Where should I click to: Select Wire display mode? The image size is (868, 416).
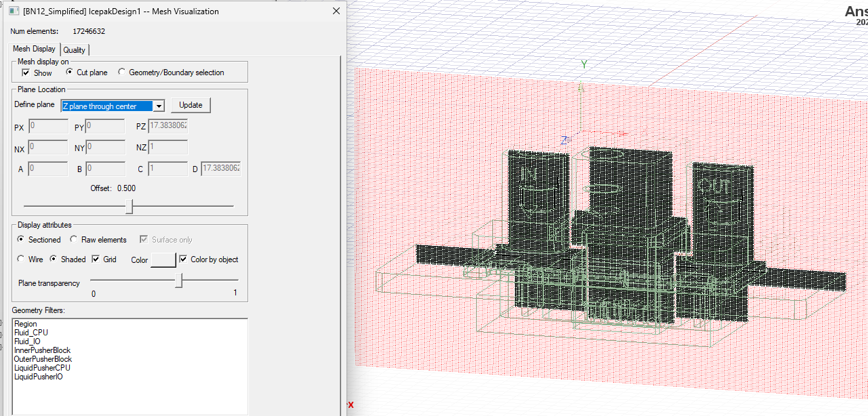point(20,259)
